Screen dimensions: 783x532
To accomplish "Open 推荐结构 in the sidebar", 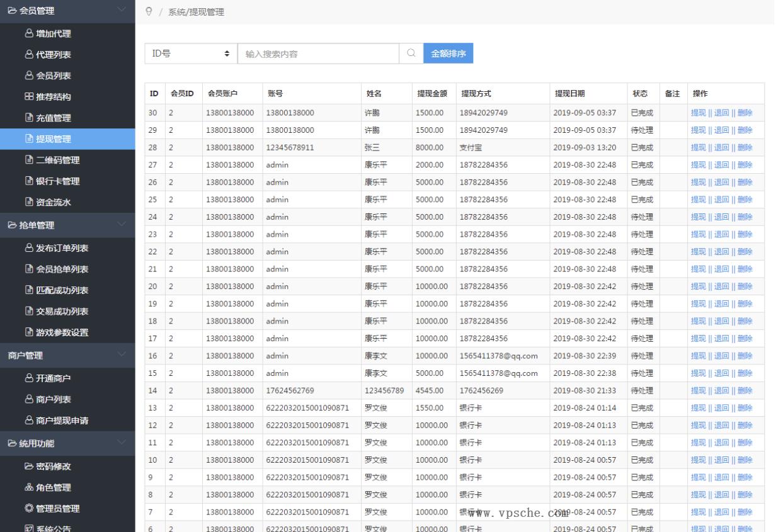I will click(x=67, y=97).
